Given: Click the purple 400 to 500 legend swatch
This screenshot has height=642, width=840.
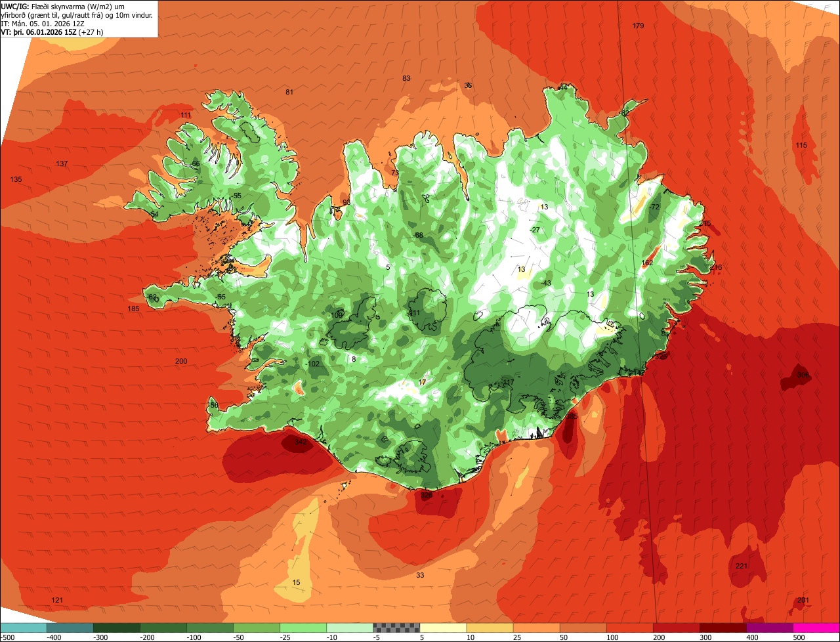Looking at the screenshot, I should 770,628.
